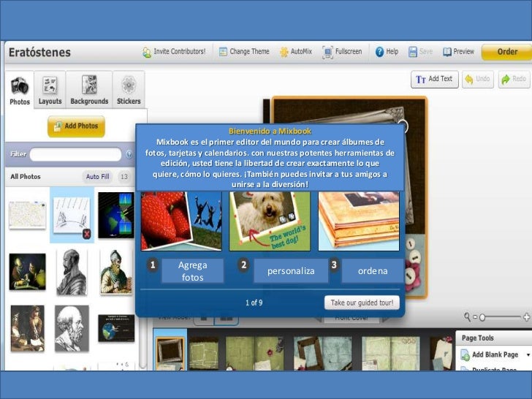
Task: Select the map photo thumbnail
Action: click(28, 215)
